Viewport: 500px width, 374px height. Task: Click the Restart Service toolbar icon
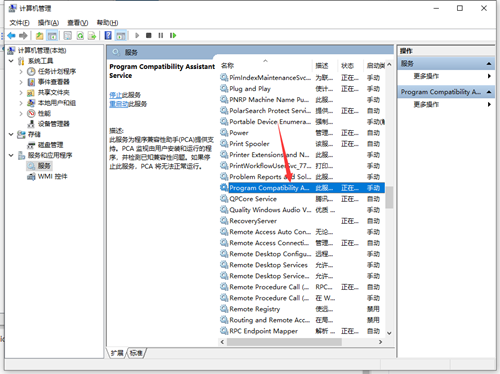point(173,35)
